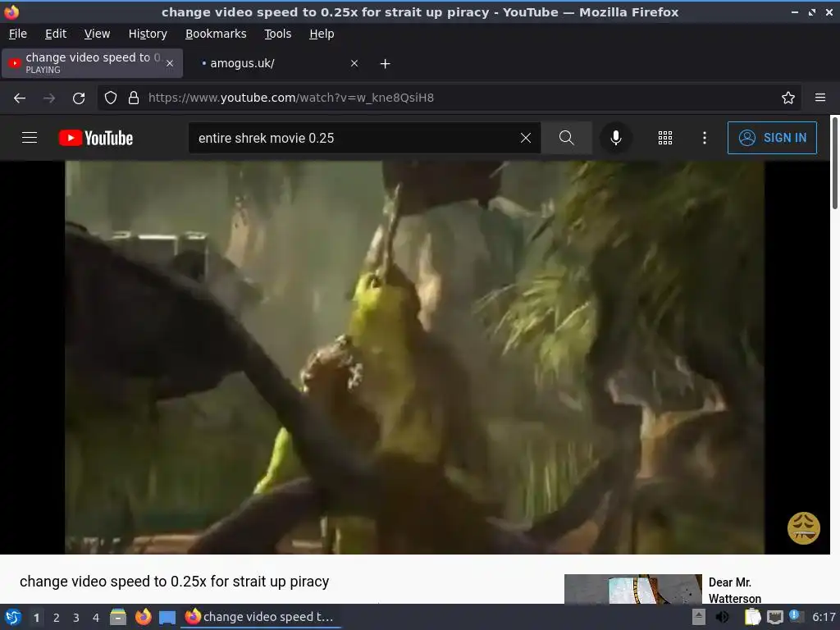
Task: Close the YouTube video tab
Action: tap(170, 63)
